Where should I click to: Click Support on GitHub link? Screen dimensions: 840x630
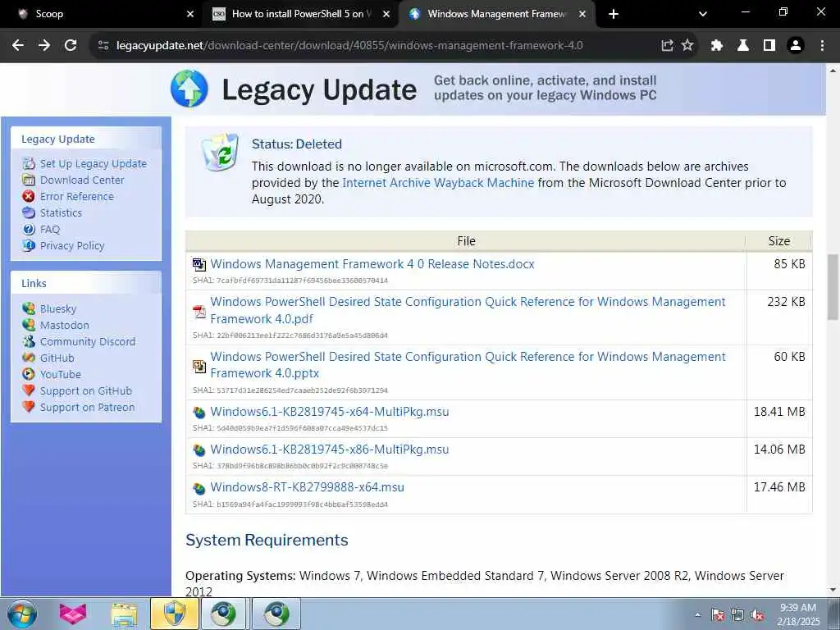pyautogui.click(x=85, y=391)
